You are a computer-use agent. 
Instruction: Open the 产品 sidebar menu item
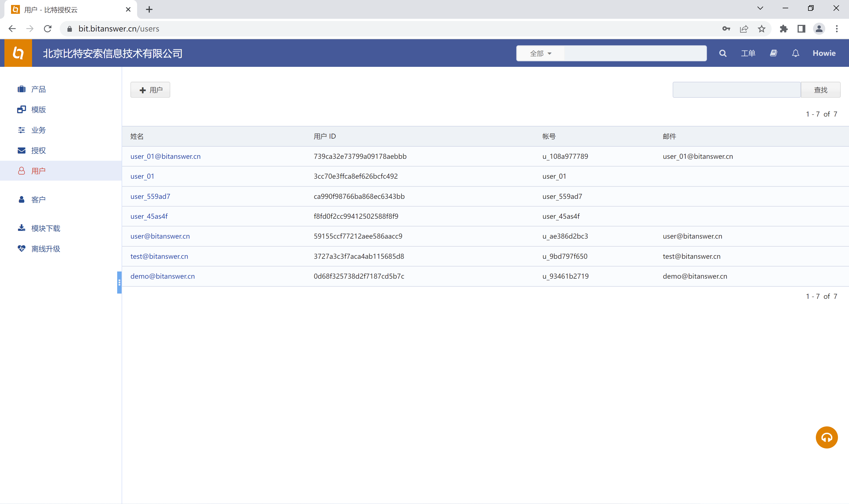pos(38,89)
